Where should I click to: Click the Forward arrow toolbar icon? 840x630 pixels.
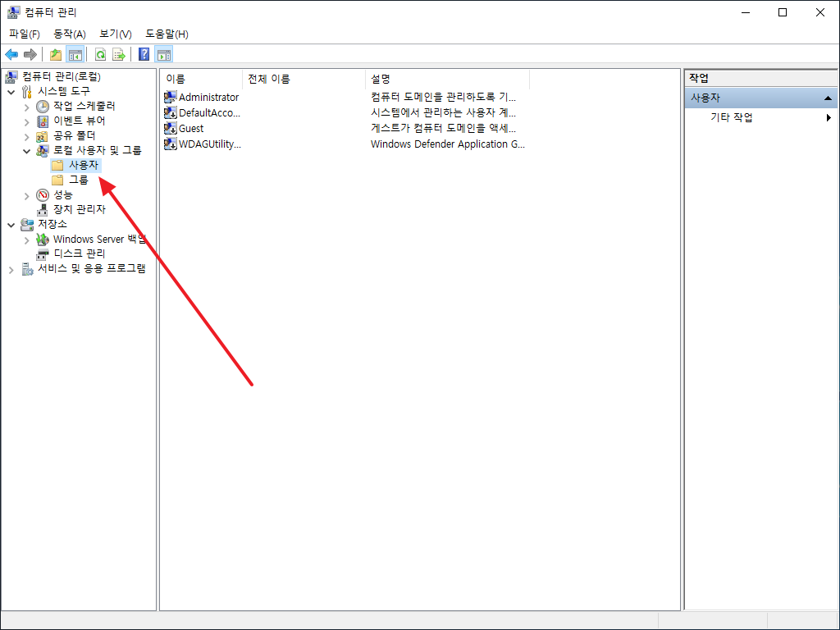point(30,55)
